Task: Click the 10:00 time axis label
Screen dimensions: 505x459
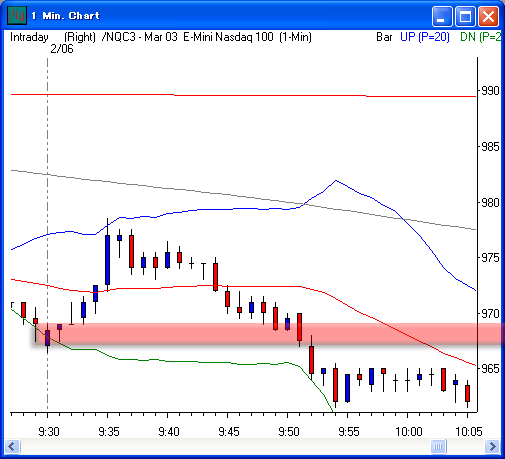Action: [409, 432]
